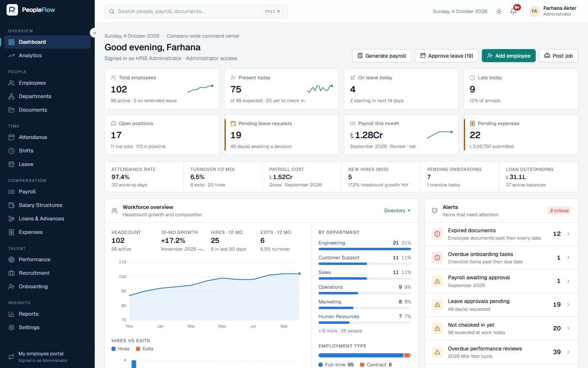
Task: Expand the Overdue onboarding tasks alert chevron
Action: coord(568,258)
